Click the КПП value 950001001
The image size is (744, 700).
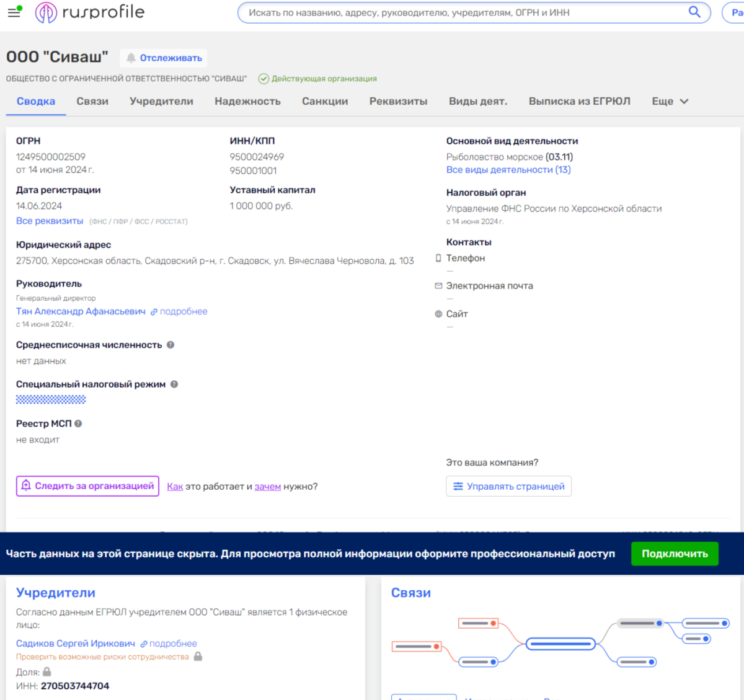253,171
